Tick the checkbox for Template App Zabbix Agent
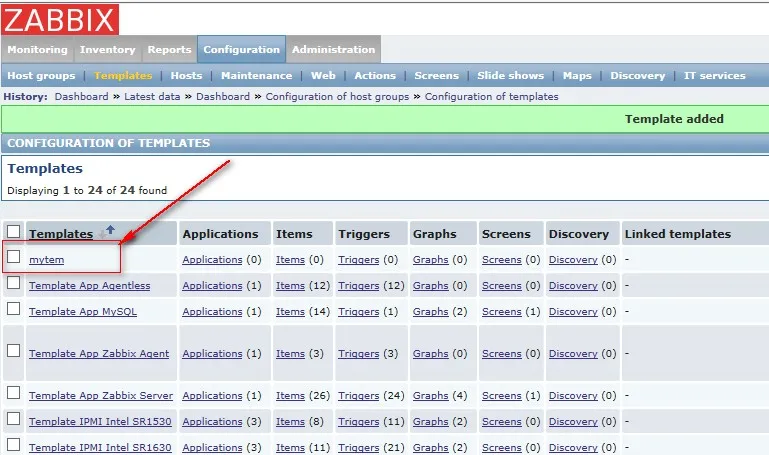Viewport: 769px width, 455px height. pyautogui.click(x=14, y=351)
